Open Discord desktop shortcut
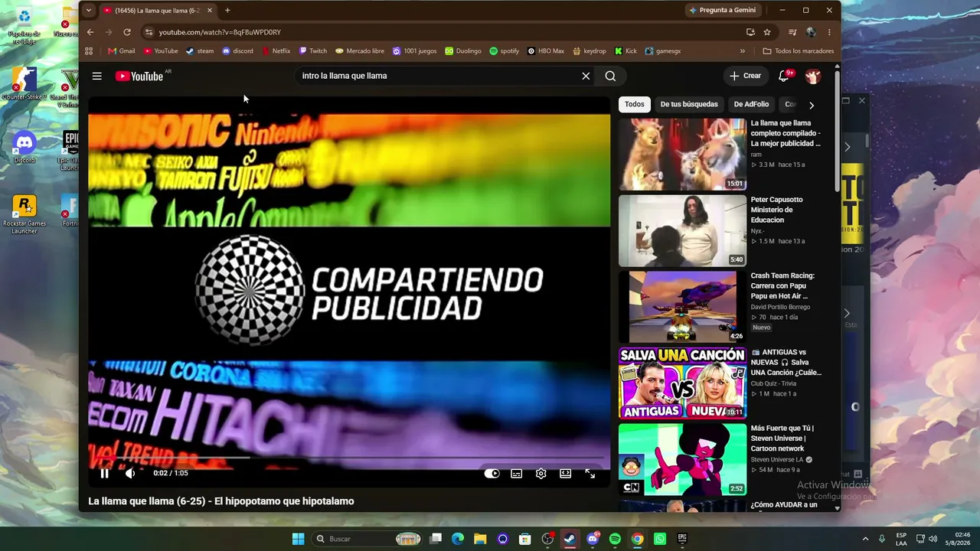980x551 pixels. pyautogui.click(x=24, y=147)
